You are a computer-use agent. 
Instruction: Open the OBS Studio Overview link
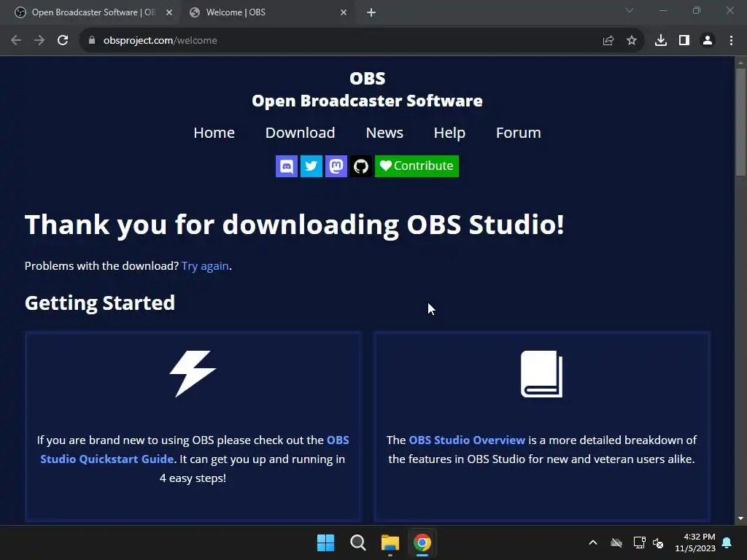pyautogui.click(x=467, y=440)
